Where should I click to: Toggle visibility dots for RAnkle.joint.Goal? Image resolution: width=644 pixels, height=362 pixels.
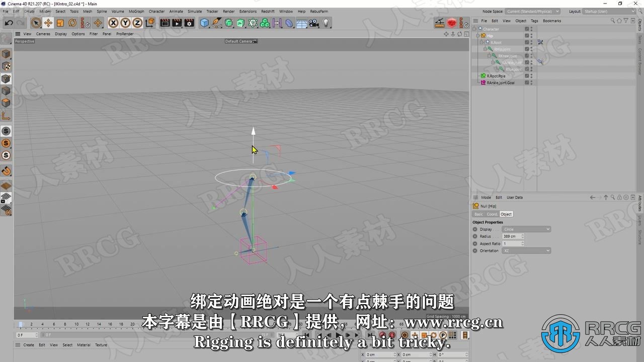(531, 82)
